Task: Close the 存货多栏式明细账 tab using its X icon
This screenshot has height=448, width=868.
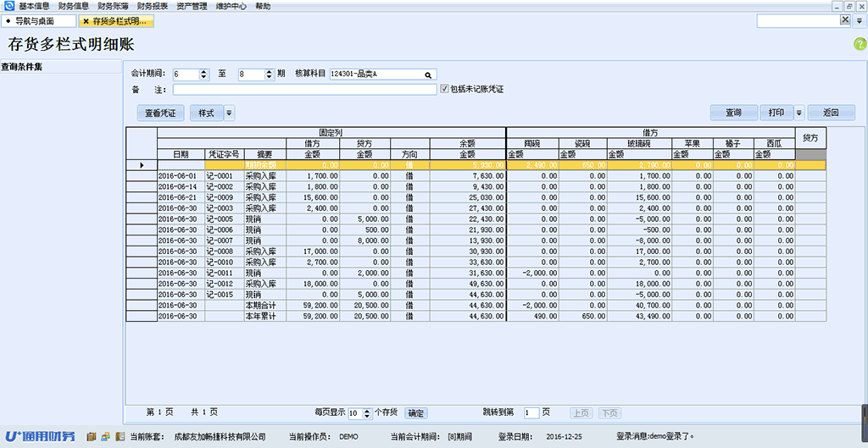Action: [x=86, y=21]
